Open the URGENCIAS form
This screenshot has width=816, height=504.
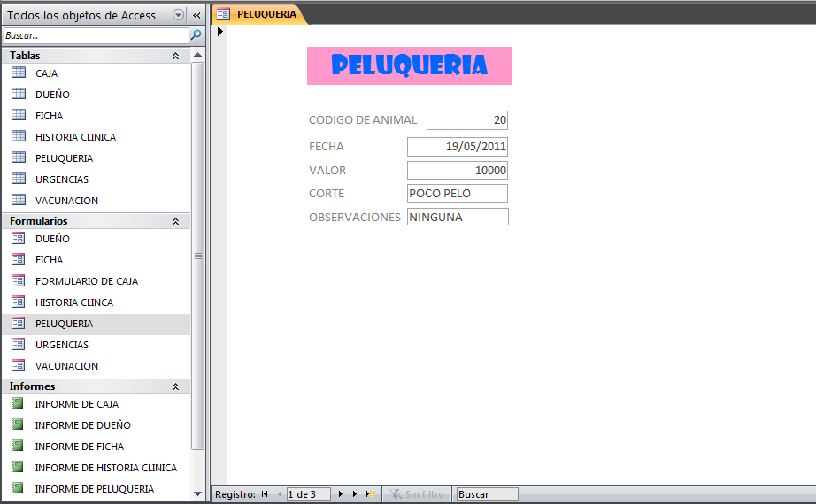pyautogui.click(x=61, y=345)
